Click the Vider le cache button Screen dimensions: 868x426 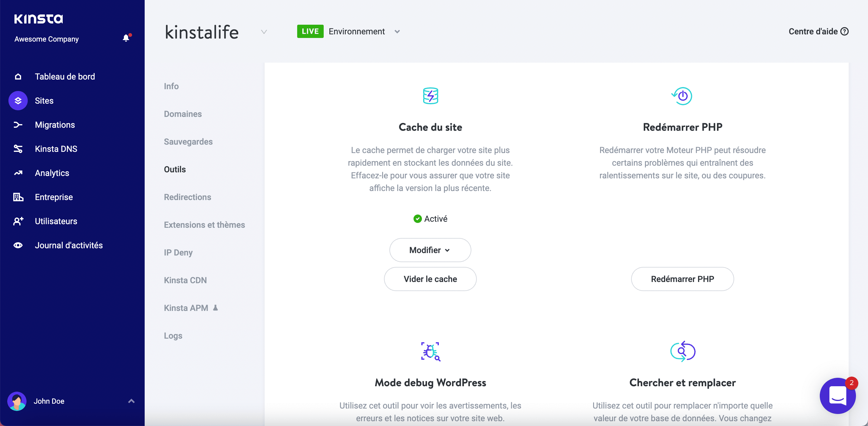tap(430, 279)
